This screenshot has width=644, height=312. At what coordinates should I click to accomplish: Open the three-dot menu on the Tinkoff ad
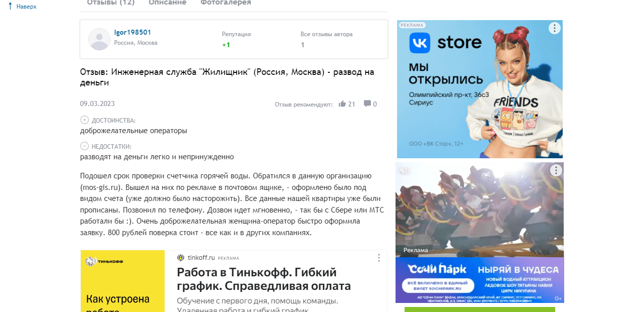tap(378, 257)
